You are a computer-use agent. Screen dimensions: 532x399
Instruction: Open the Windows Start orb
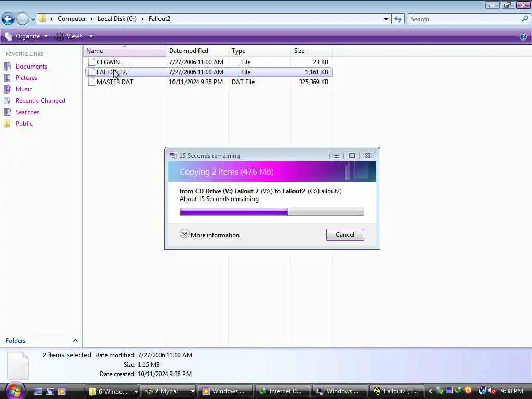pos(15,391)
